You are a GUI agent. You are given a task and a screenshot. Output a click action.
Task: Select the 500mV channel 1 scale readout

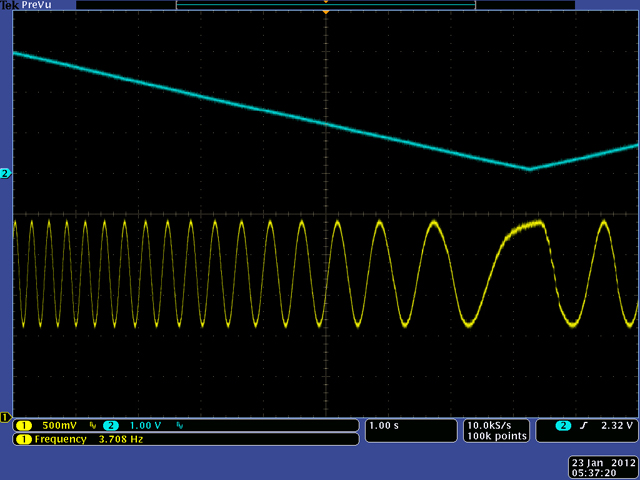59,426
